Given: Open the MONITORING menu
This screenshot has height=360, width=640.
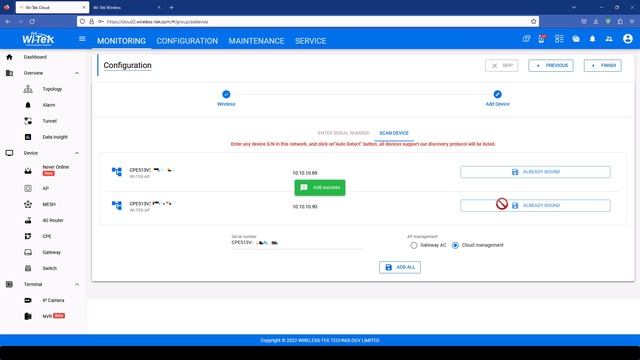Looking at the screenshot, I should (x=121, y=41).
